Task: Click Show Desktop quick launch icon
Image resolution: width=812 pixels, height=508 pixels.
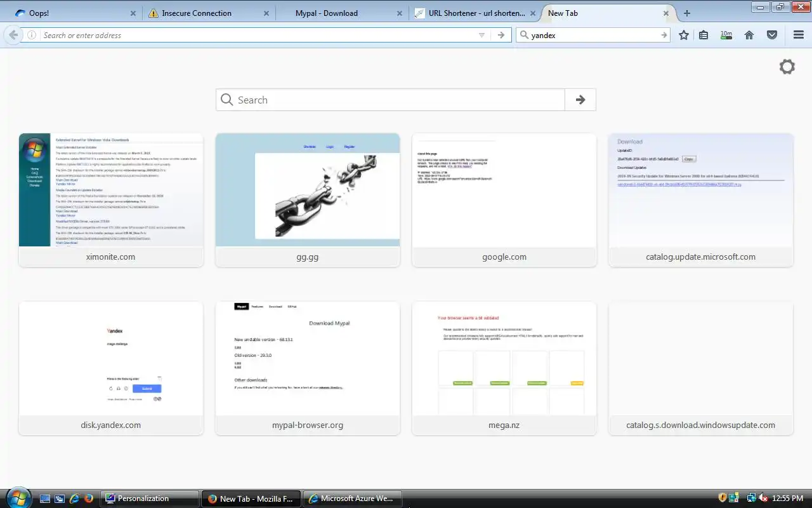Action: pos(45,498)
